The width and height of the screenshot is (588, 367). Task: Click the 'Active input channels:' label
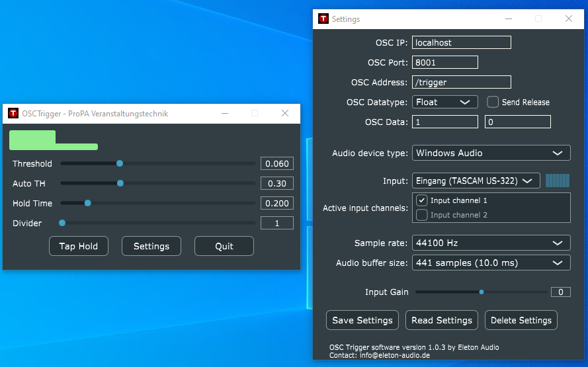click(365, 208)
